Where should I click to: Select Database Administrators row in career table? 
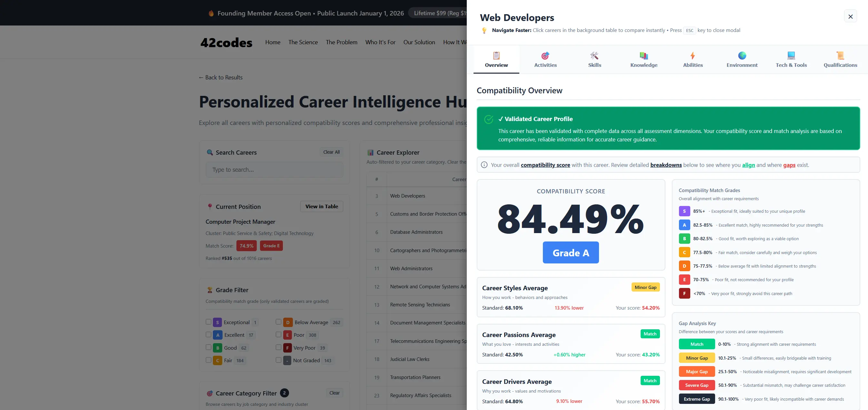tap(416, 232)
